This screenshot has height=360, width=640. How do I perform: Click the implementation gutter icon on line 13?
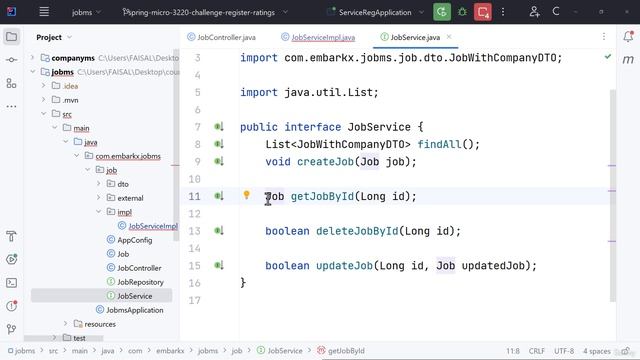[x=219, y=231]
